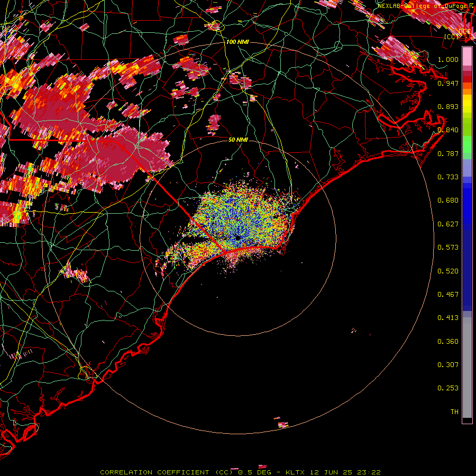Click the TH threshold label on the scale
The width and height of the screenshot is (476, 476).
pyautogui.click(x=454, y=412)
